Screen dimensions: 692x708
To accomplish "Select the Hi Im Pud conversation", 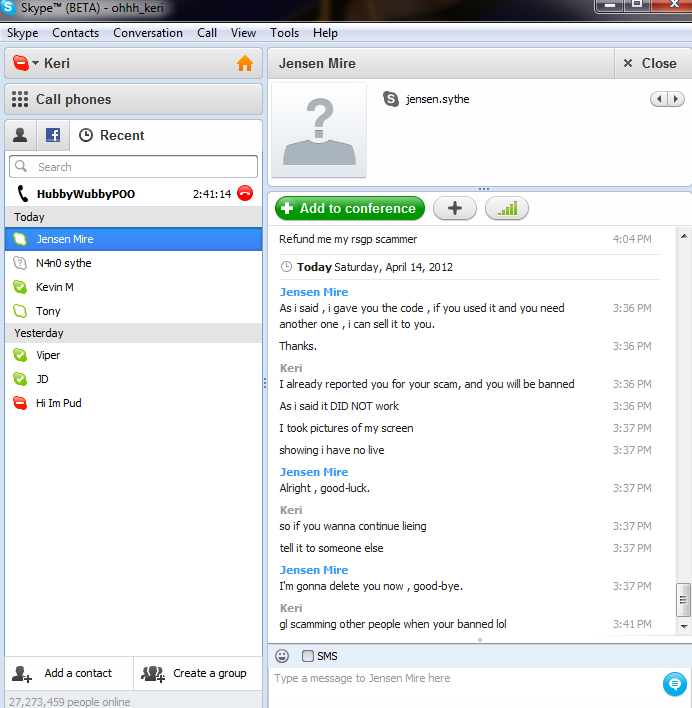I will (133, 403).
